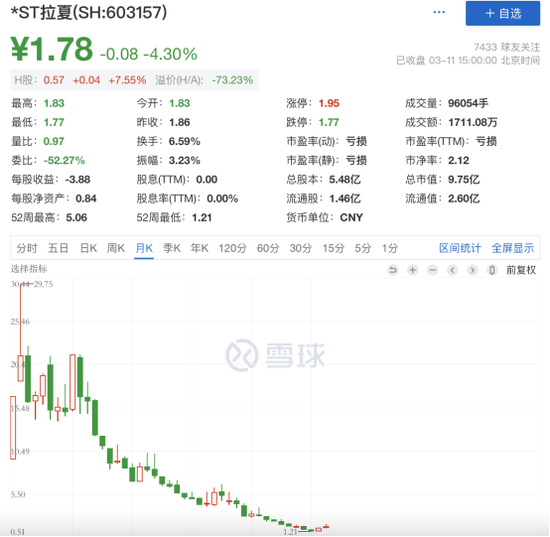Click the 换手 value 6.59%
Screen dimensions: 550x537
pos(185,142)
